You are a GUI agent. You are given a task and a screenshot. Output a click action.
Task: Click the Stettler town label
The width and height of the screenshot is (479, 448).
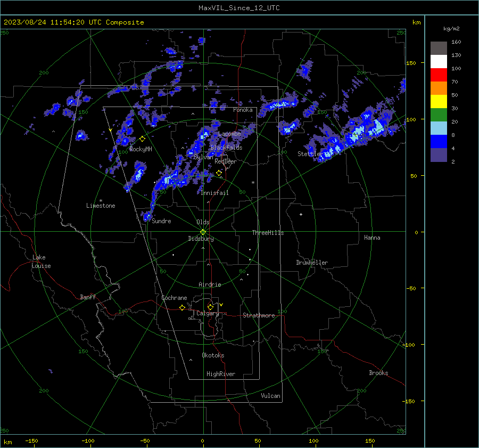(x=310, y=154)
